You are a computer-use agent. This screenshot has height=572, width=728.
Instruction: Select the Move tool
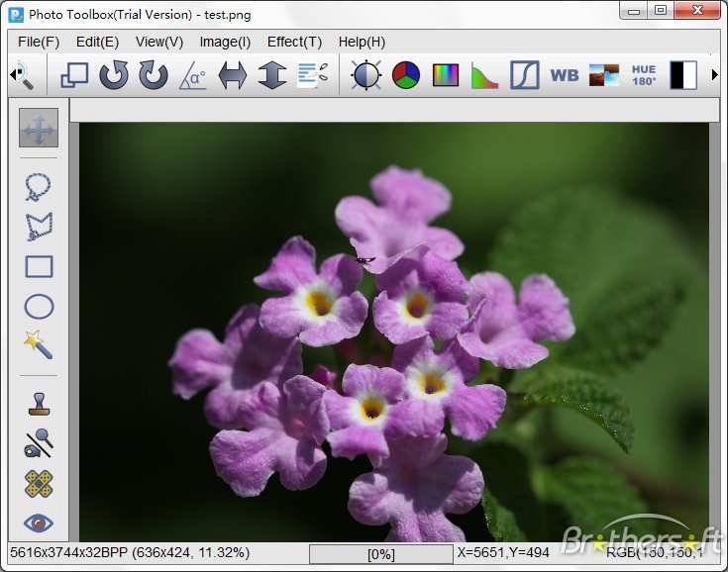tap(39, 128)
